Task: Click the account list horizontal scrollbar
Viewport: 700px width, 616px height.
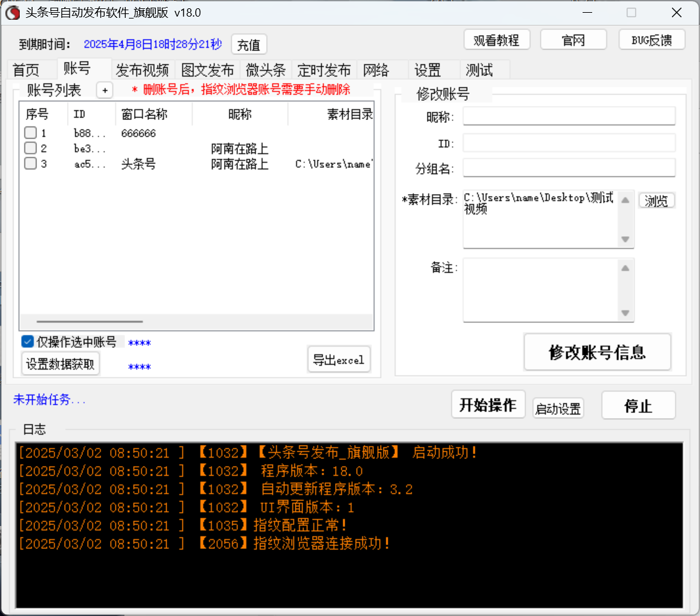Action: (x=90, y=321)
